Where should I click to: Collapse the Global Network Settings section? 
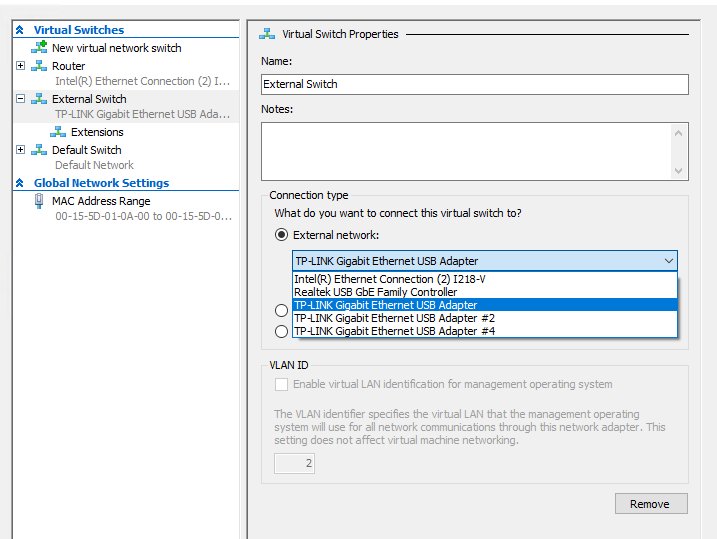(18, 183)
